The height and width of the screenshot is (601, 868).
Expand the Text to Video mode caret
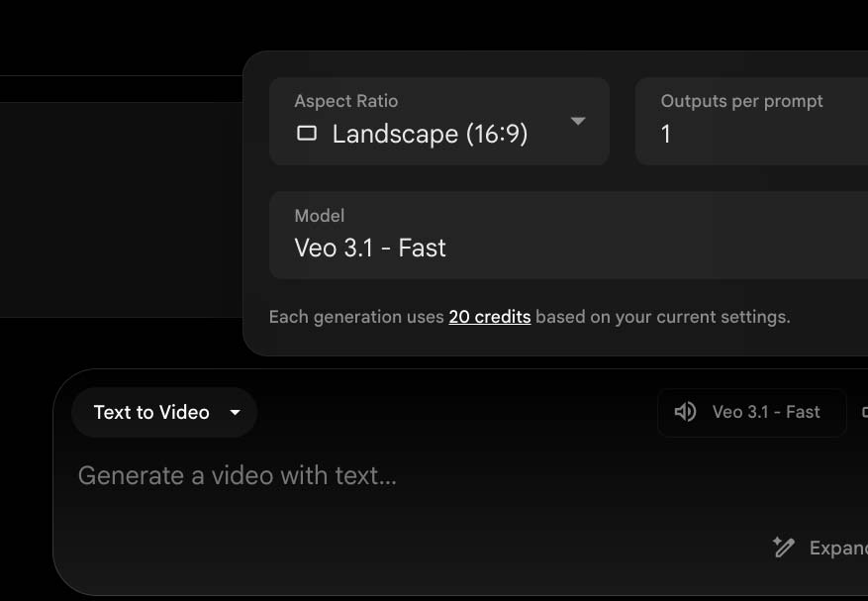[235, 413]
